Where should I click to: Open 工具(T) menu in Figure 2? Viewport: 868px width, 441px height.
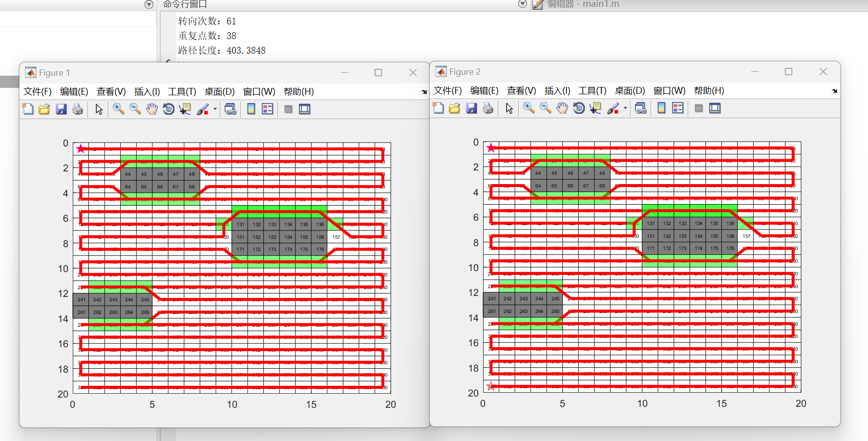point(593,90)
